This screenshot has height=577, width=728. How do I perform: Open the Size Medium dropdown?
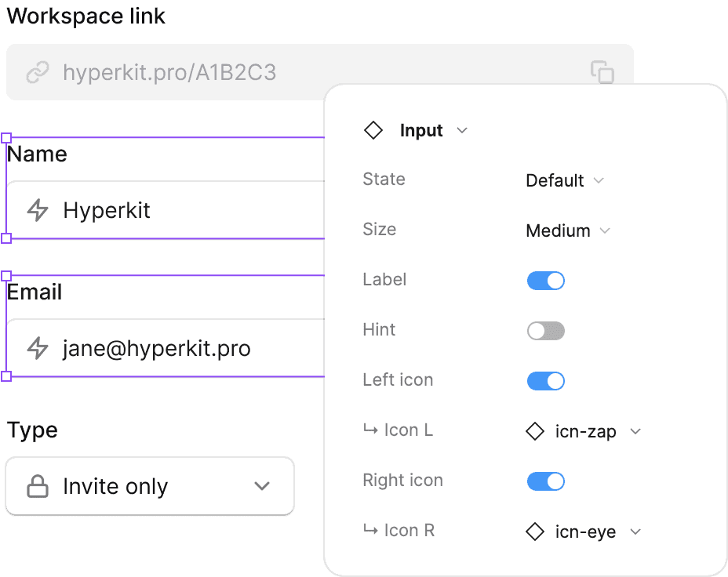(568, 230)
